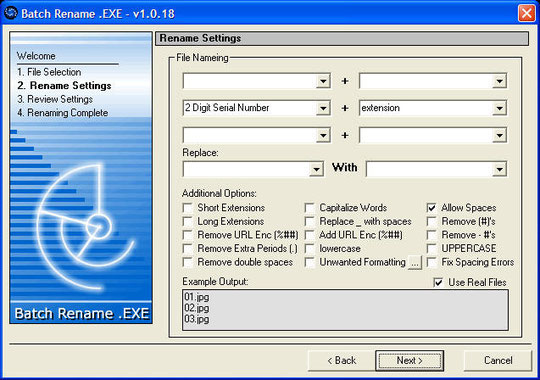The width and height of the screenshot is (540, 380).
Task: Close the Batch Rename window
Action: (x=526, y=13)
